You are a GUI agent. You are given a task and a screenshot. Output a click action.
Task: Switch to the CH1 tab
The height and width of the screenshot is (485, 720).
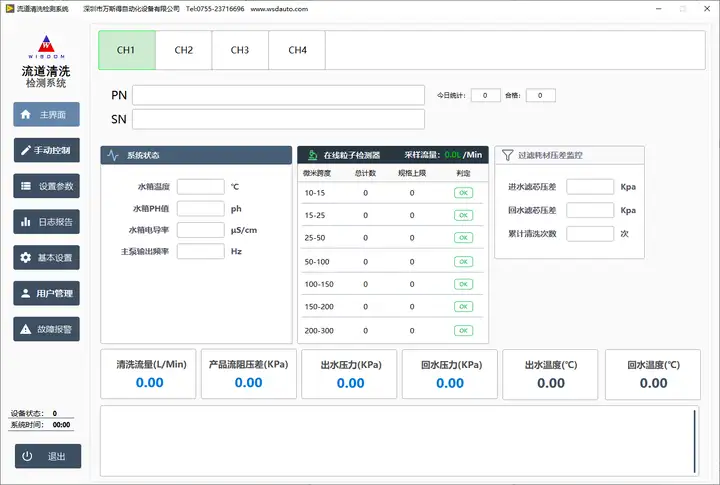[127, 50]
